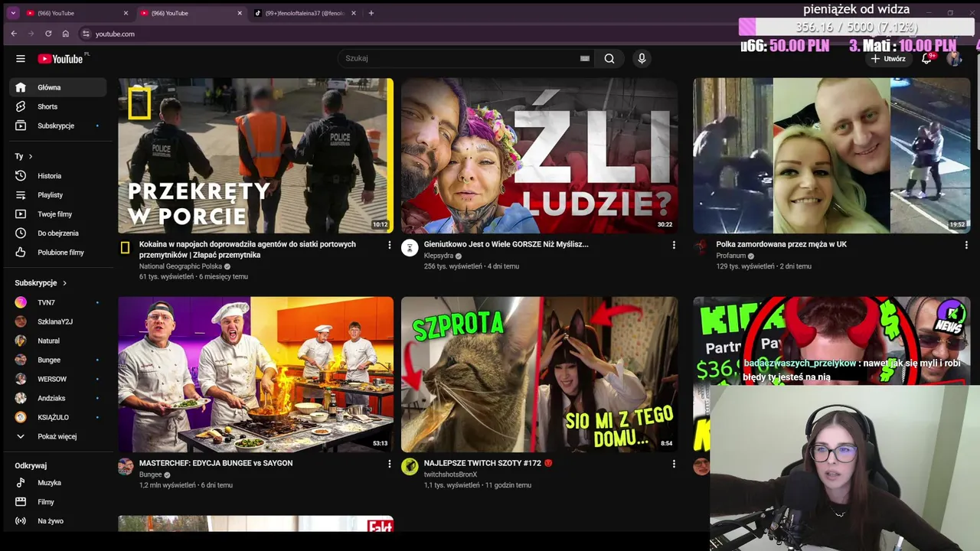Open Muzyka in Odkrywaj section
980x551 pixels.
58,483
